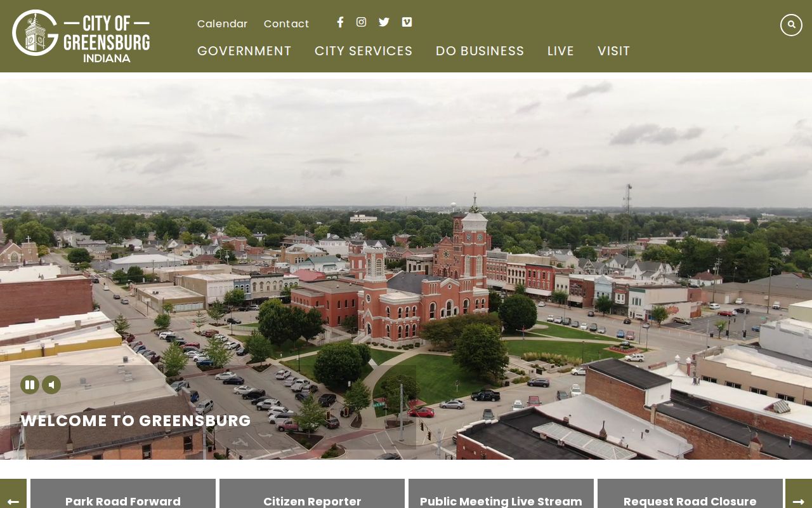The height and width of the screenshot is (508, 812).
Task: Open site search with magnifier icon
Action: (x=791, y=25)
